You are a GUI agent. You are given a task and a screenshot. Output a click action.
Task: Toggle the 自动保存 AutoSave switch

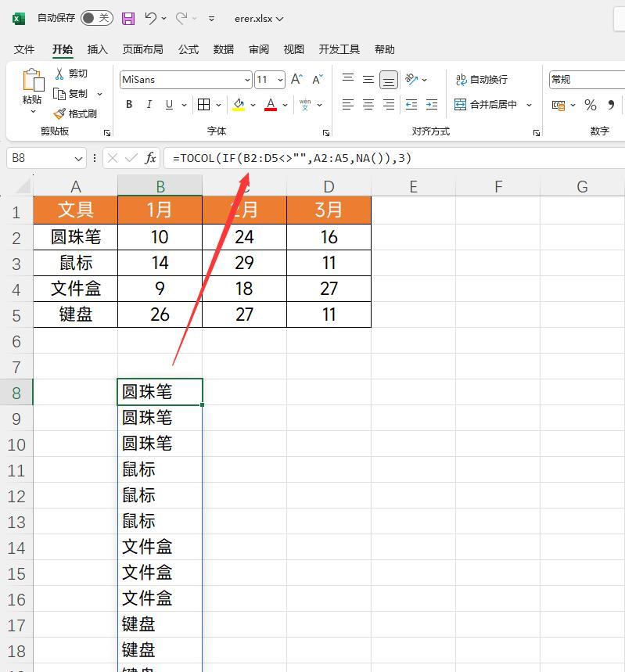(97, 18)
